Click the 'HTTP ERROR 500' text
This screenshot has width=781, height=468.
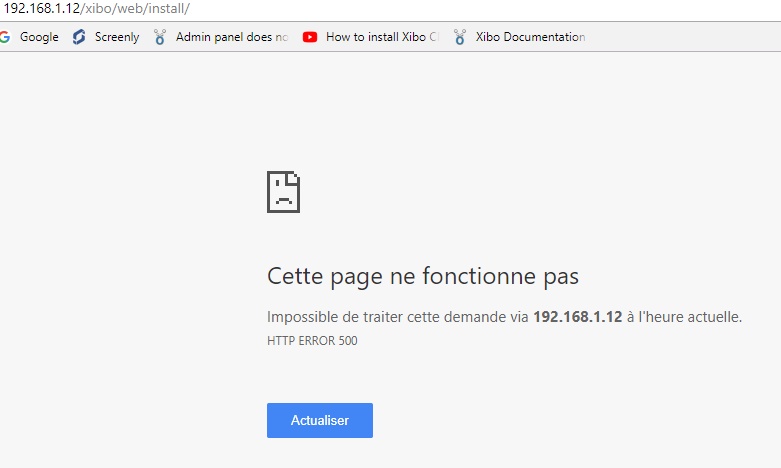[312, 341]
